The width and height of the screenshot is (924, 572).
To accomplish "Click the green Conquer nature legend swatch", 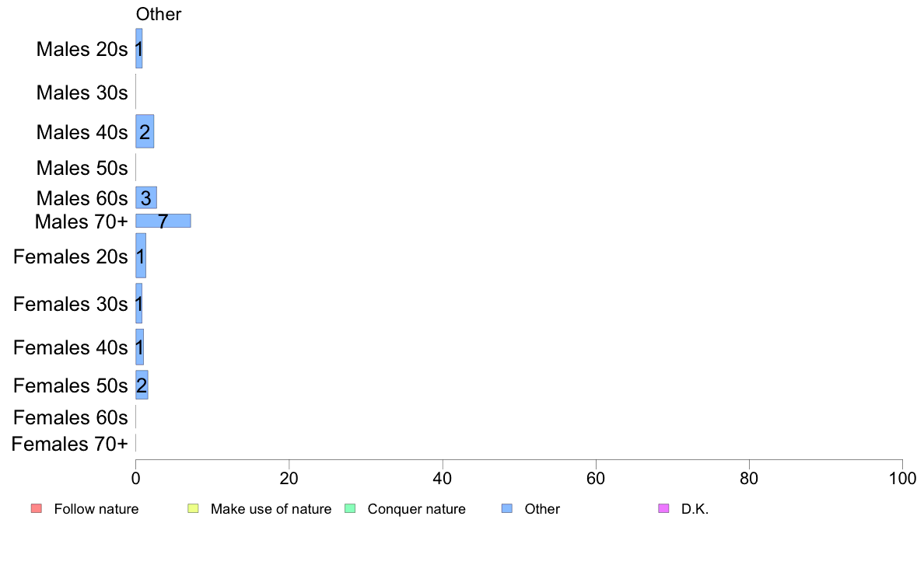I will tap(349, 508).
